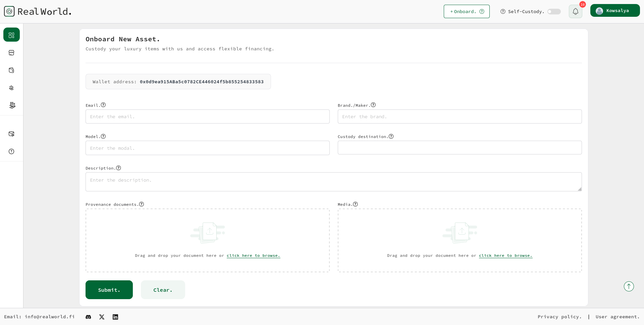Click browse link under Provenance documents
The width and height of the screenshot is (644, 325).
click(x=253, y=256)
